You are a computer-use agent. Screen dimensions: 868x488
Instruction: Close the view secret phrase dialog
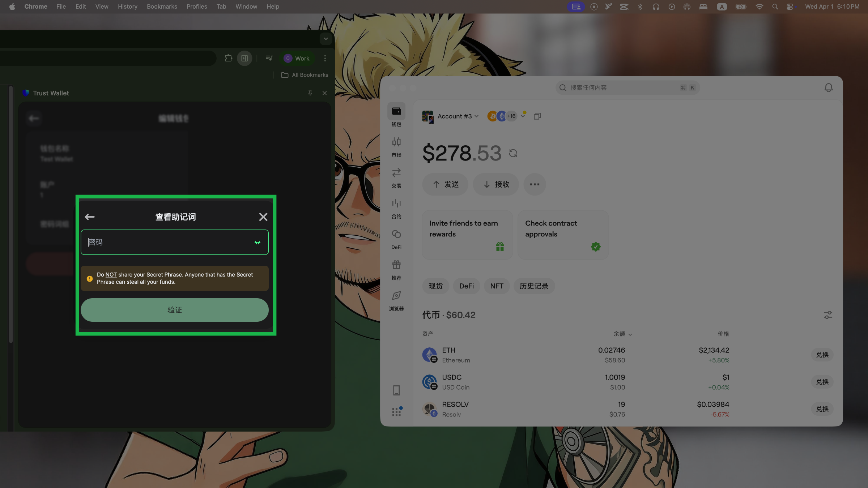click(263, 217)
